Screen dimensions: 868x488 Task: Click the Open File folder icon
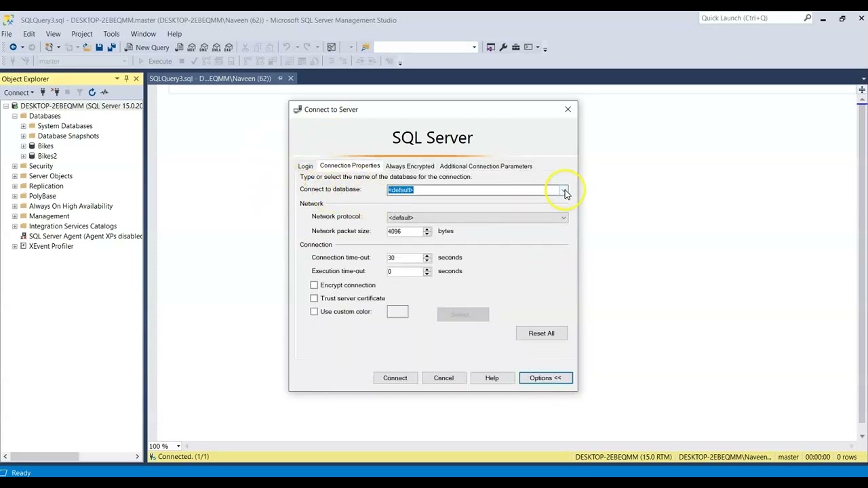(86, 47)
